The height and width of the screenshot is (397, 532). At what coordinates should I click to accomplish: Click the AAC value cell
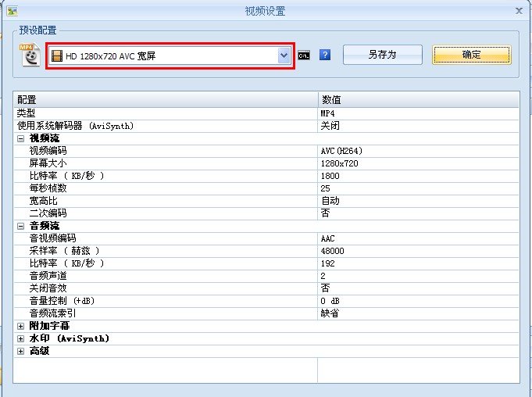pyautogui.click(x=419, y=238)
